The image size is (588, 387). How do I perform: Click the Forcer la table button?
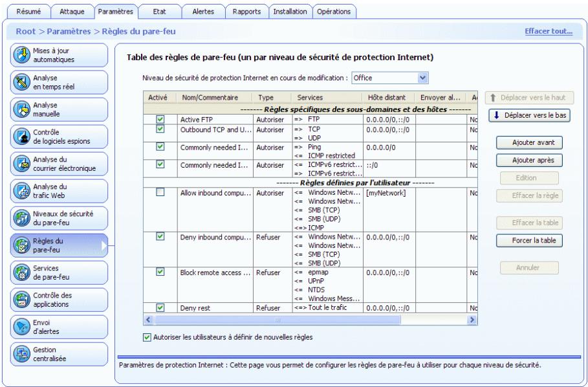click(x=529, y=240)
